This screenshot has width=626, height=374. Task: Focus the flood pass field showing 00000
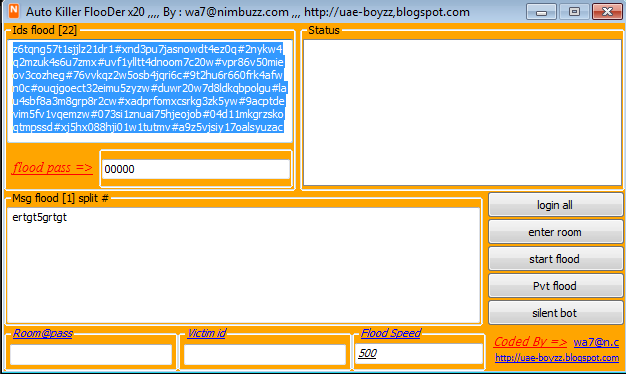(196, 169)
